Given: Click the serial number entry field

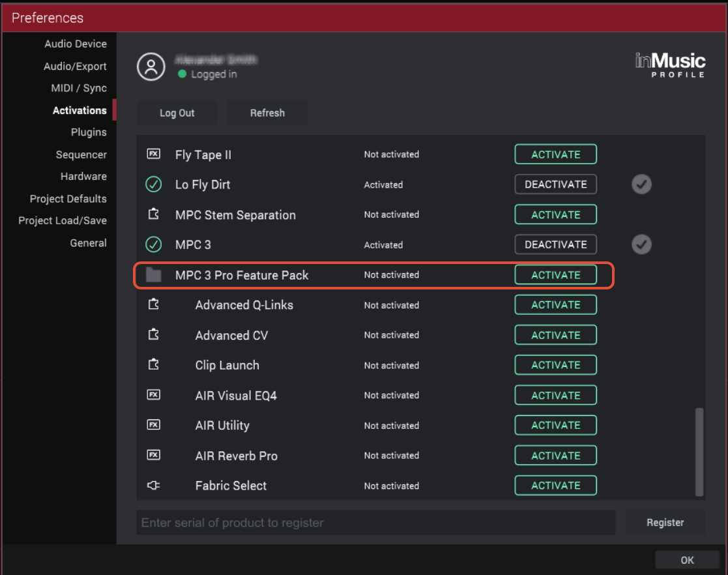Looking at the screenshot, I should point(376,522).
